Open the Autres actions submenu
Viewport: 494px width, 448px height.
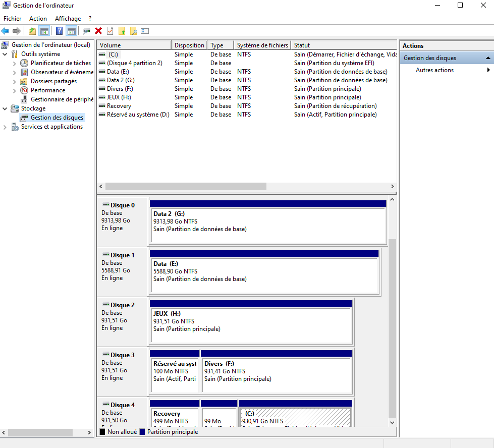[447, 70]
